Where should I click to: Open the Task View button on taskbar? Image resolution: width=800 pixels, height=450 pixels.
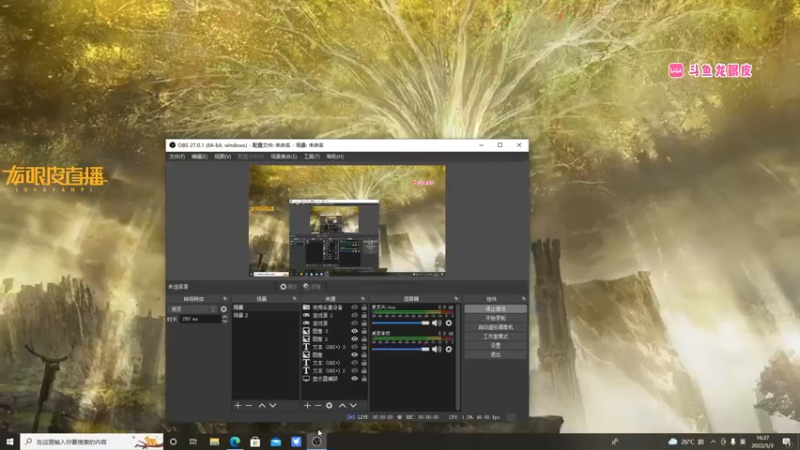click(193, 442)
